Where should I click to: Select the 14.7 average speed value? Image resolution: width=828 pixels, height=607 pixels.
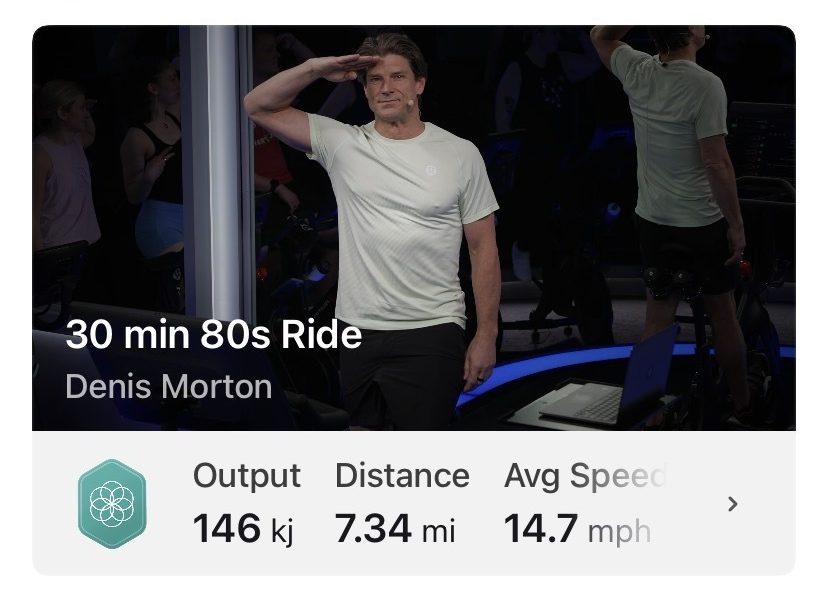click(x=539, y=529)
